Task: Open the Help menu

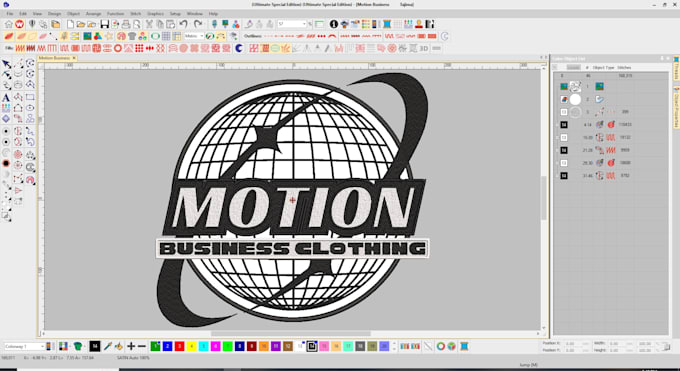Action: [213, 14]
